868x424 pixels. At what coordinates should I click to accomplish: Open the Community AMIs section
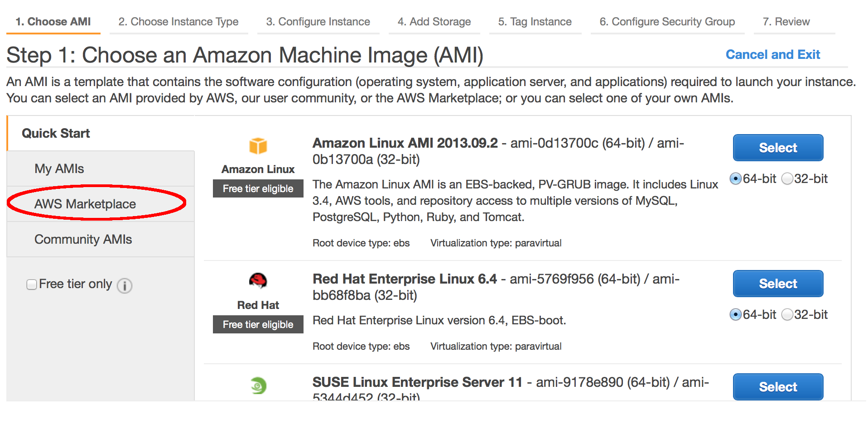pos(83,239)
